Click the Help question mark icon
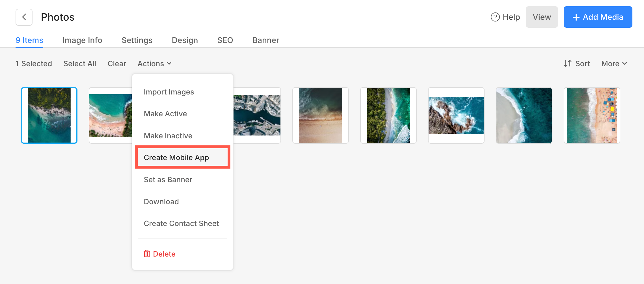This screenshot has height=284, width=644. point(495,17)
